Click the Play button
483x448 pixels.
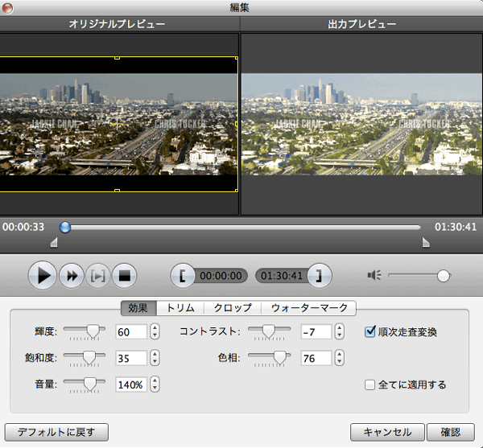43,276
